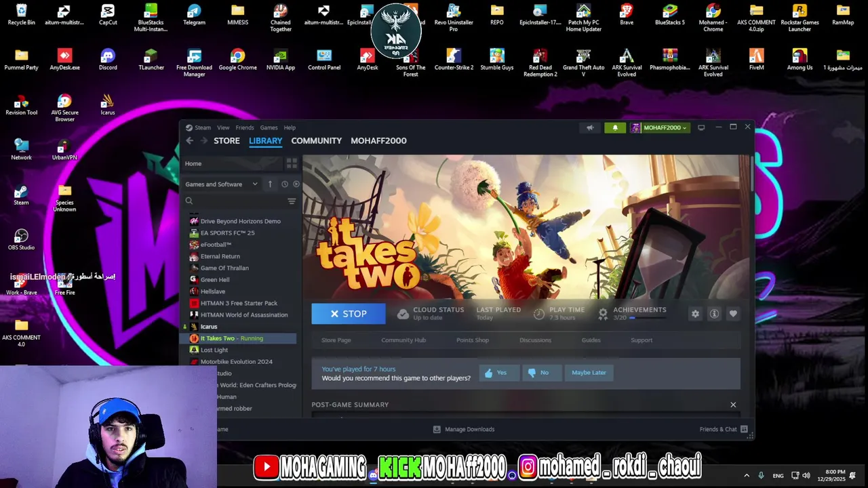Open Games menu in Steam
Viewport: 868px width, 488px height.
(269, 127)
